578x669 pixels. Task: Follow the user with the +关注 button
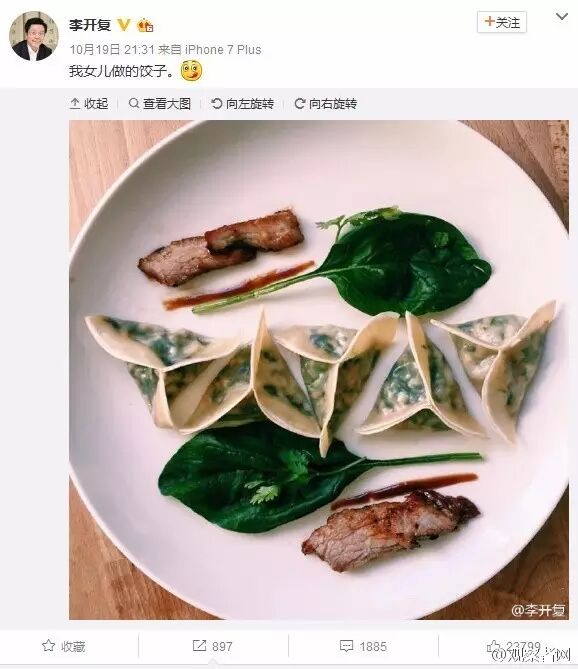point(502,22)
